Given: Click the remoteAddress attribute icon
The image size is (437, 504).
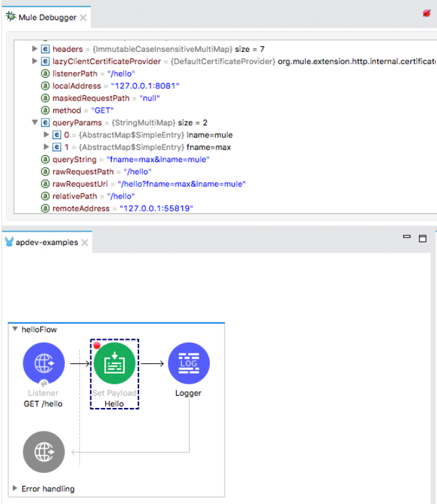Looking at the screenshot, I should [x=45, y=208].
